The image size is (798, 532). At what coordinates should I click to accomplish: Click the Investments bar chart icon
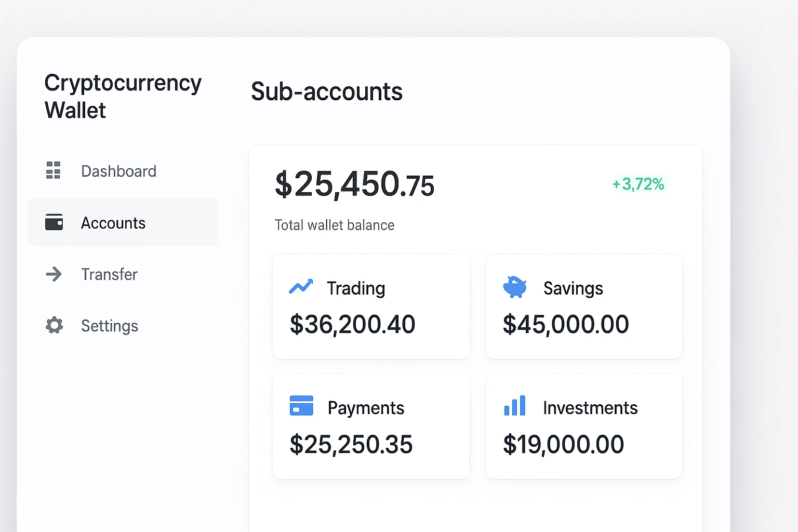click(515, 406)
